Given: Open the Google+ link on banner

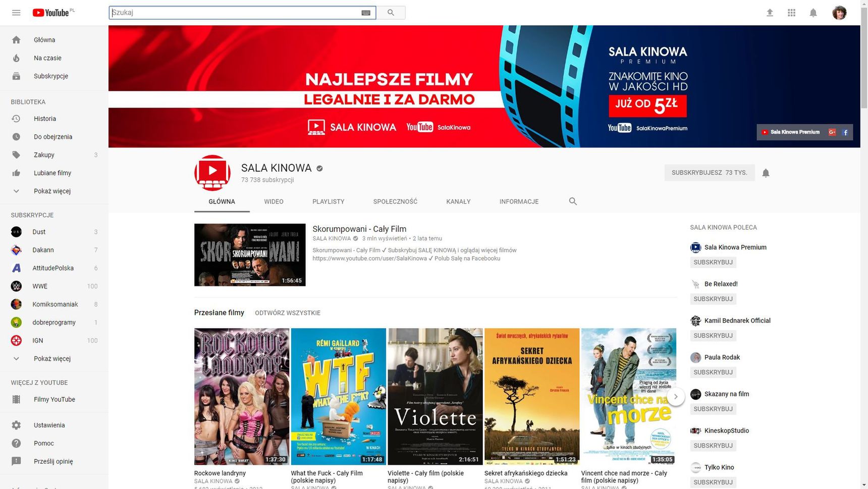Looking at the screenshot, I should 832,132.
